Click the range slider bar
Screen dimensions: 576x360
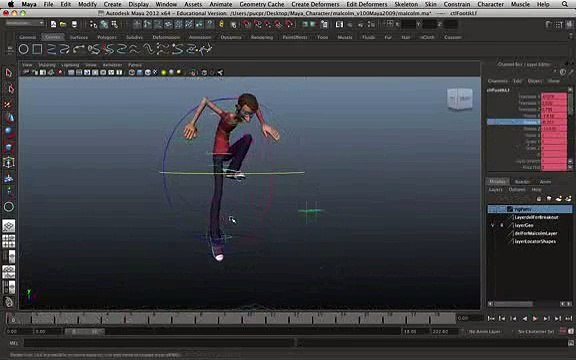(x=85, y=331)
